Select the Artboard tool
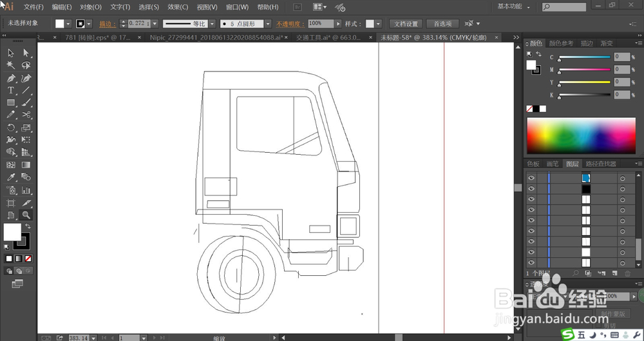 (11, 203)
